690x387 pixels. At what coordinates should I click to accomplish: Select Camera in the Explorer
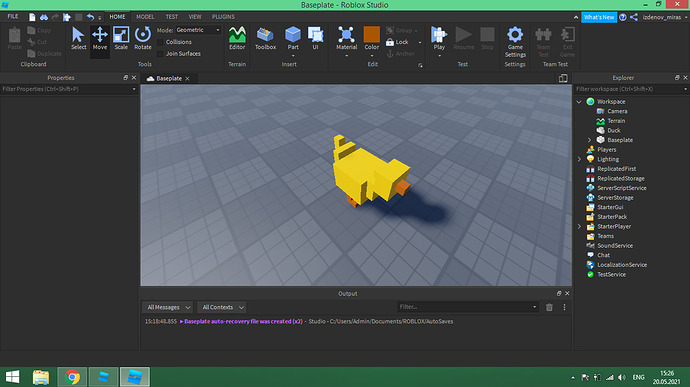pyautogui.click(x=617, y=111)
